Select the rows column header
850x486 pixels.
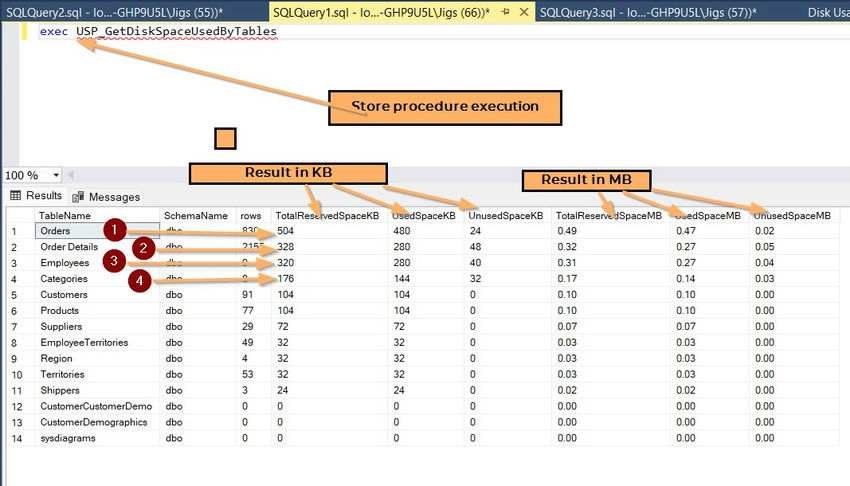pos(253,216)
